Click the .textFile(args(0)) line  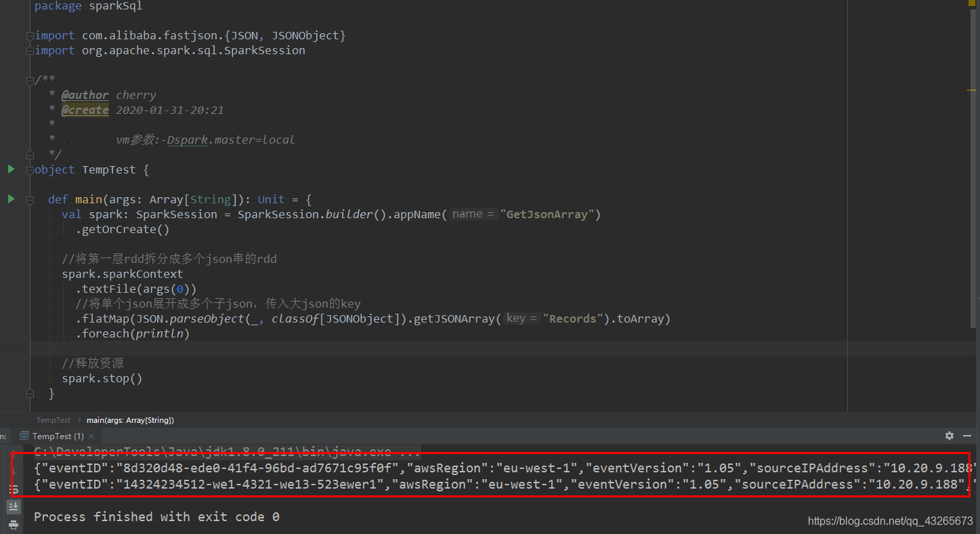(136, 289)
